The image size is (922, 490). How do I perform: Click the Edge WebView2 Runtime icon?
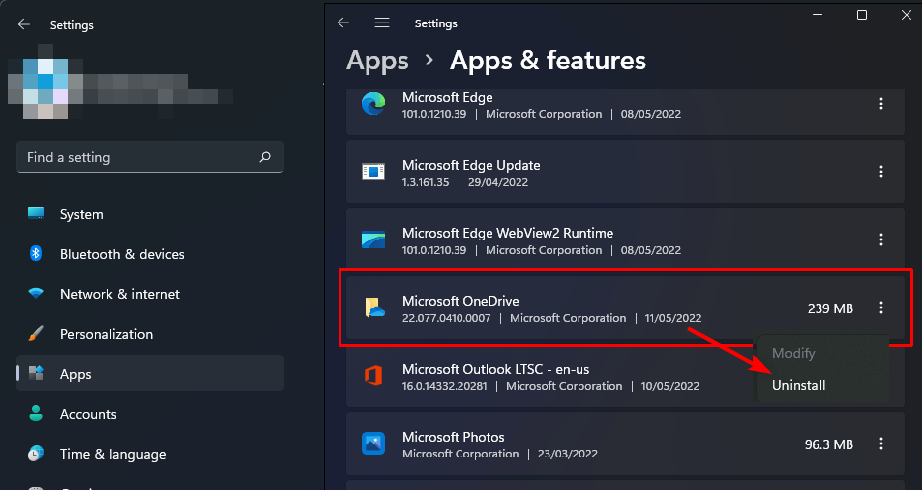point(373,240)
